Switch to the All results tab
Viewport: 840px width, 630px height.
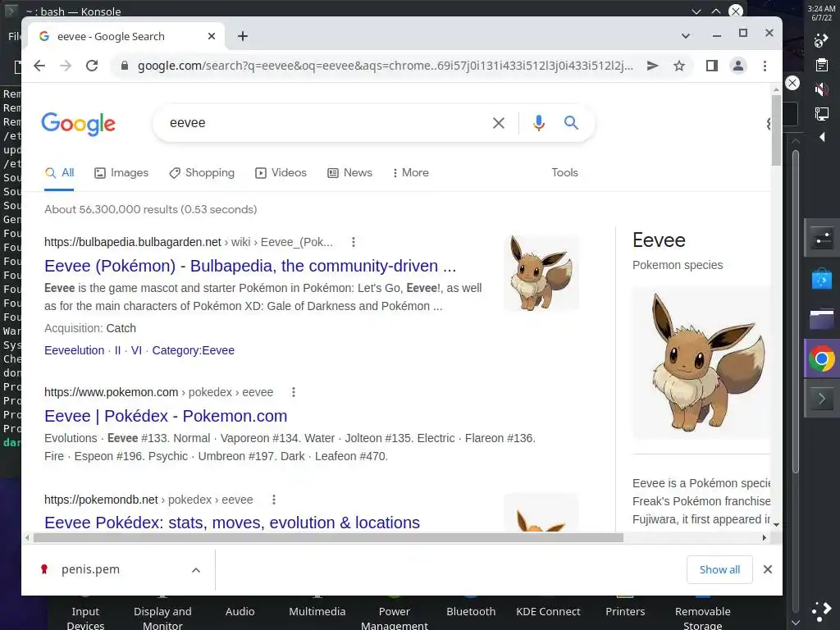tap(59, 173)
